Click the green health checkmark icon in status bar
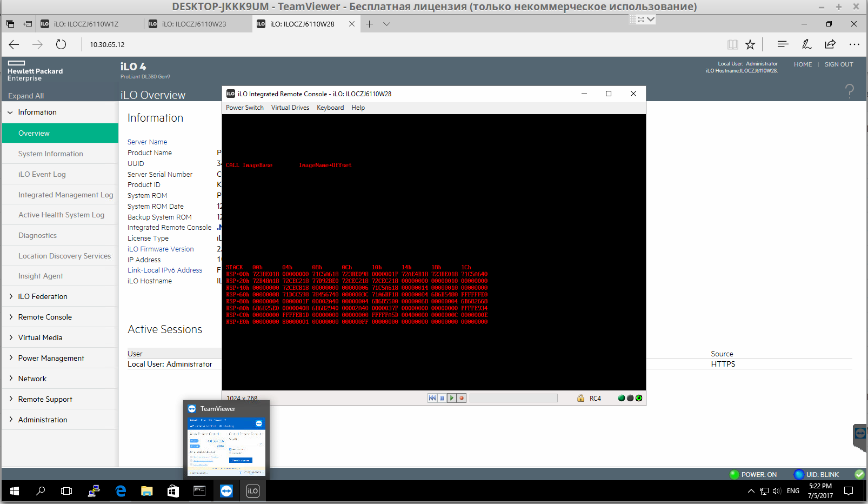The width and height of the screenshot is (868, 504). [859, 474]
